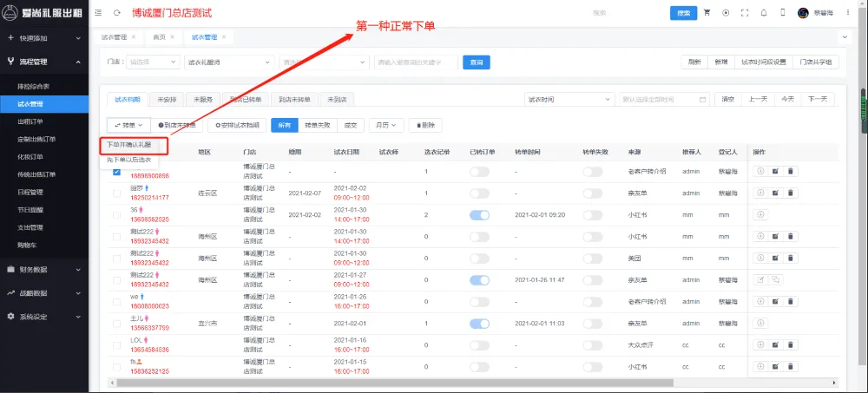Click the fullscreen icon in top bar
This screenshot has height=393, width=868.
coord(744,13)
